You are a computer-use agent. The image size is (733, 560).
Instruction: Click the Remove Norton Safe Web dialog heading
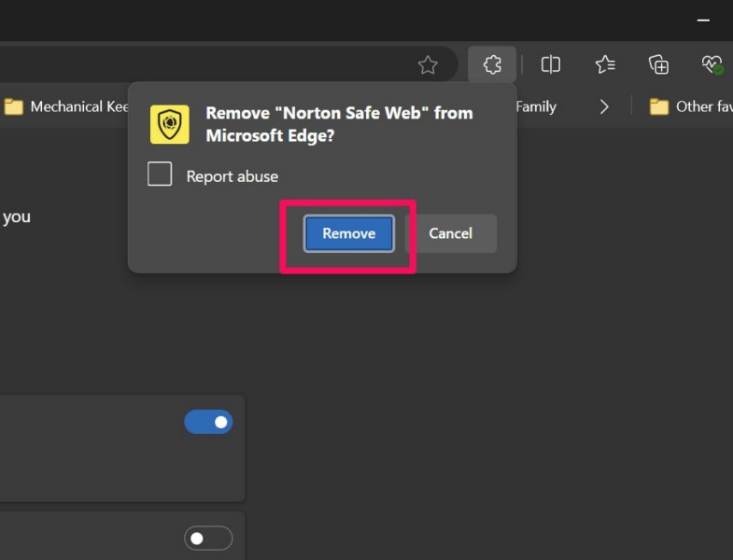coord(339,124)
